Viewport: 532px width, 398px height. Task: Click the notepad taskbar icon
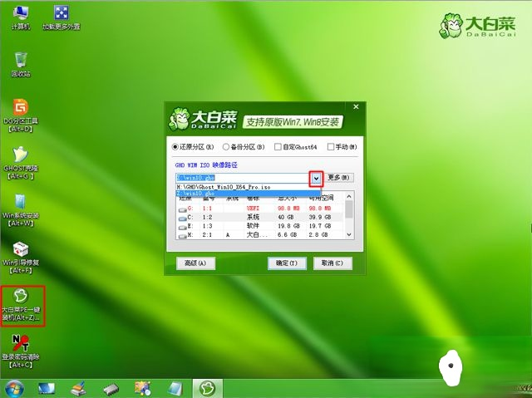(x=175, y=389)
